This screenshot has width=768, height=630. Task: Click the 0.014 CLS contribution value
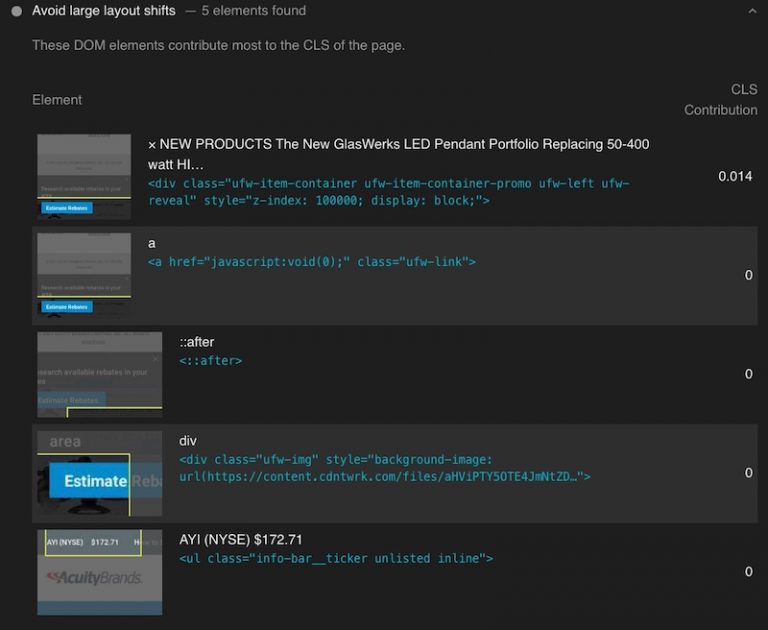[735, 177]
